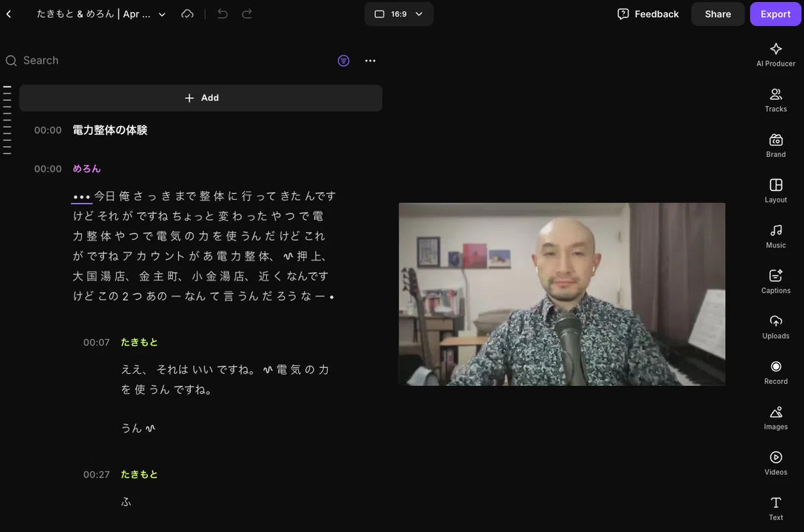This screenshot has height=532, width=804.
Task: Open the project title dropdown menu
Action: coord(161,14)
